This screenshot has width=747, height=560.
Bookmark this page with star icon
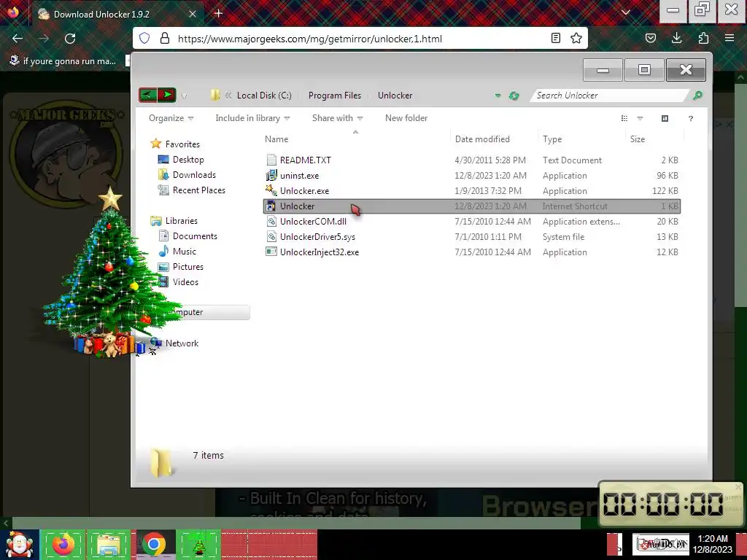point(576,38)
